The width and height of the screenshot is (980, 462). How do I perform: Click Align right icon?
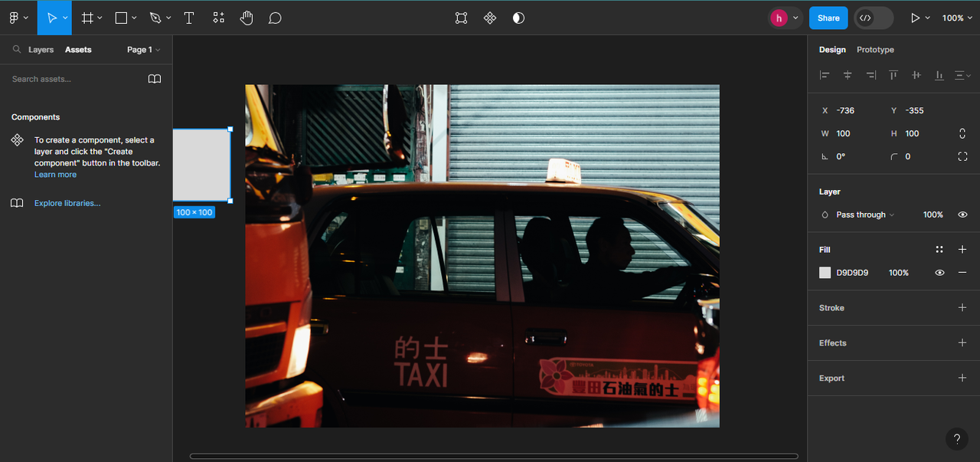click(871, 75)
